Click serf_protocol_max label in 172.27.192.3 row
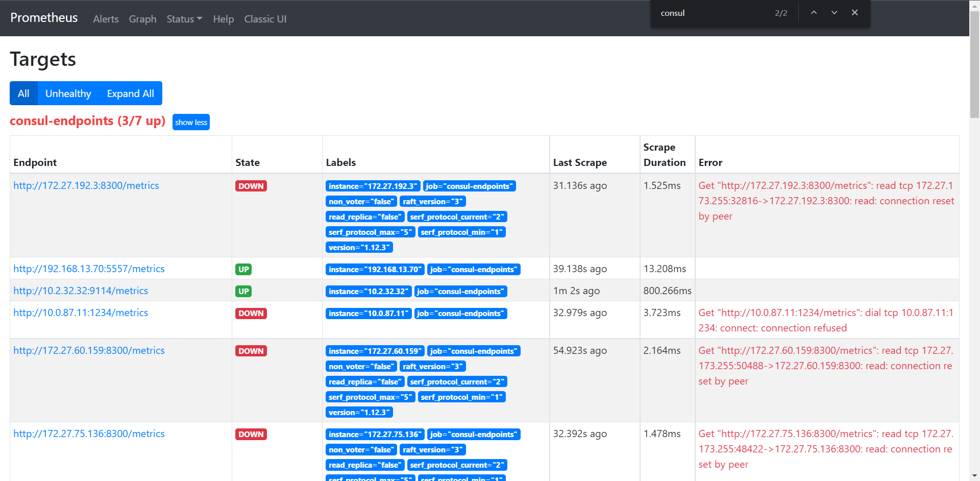The height and width of the screenshot is (481, 980). (371, 232)
